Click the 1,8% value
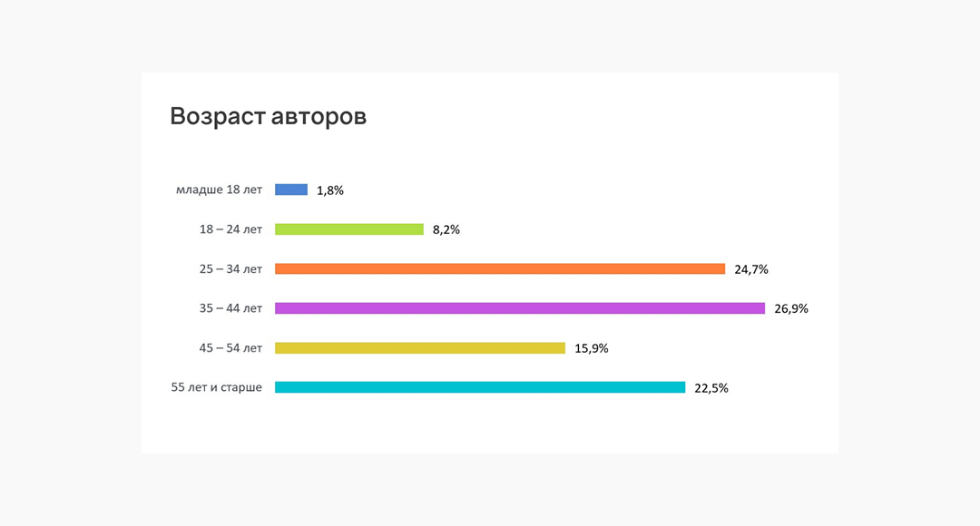 coord(330,190)
